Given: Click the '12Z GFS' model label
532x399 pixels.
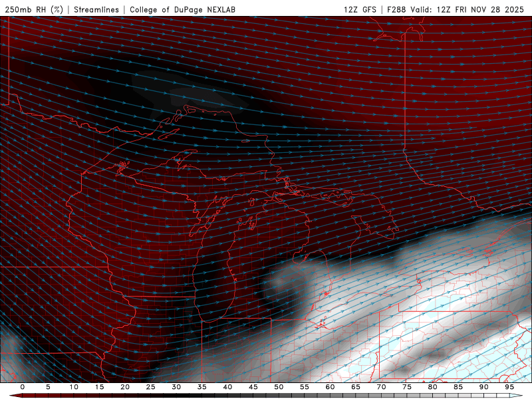Looking at the screenshot, I should pyautogui.click(x=360, y=9).
